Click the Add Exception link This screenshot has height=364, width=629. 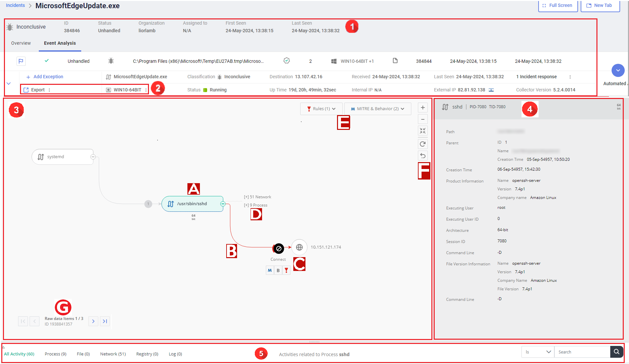pos(44,77)
